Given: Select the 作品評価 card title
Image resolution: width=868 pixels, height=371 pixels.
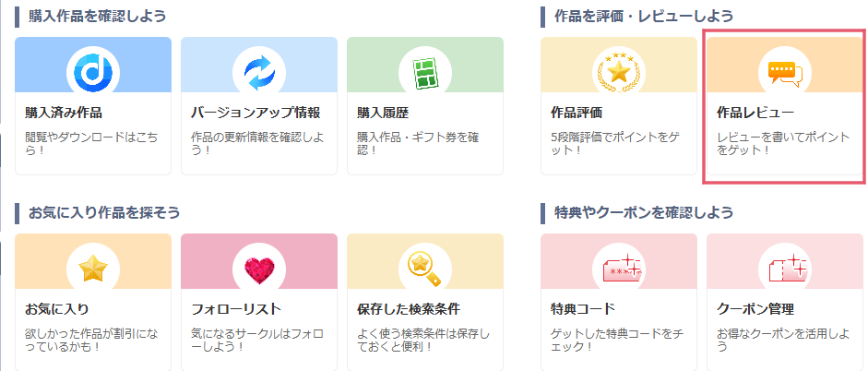Looking at the screenshot, I should (577, 113).
